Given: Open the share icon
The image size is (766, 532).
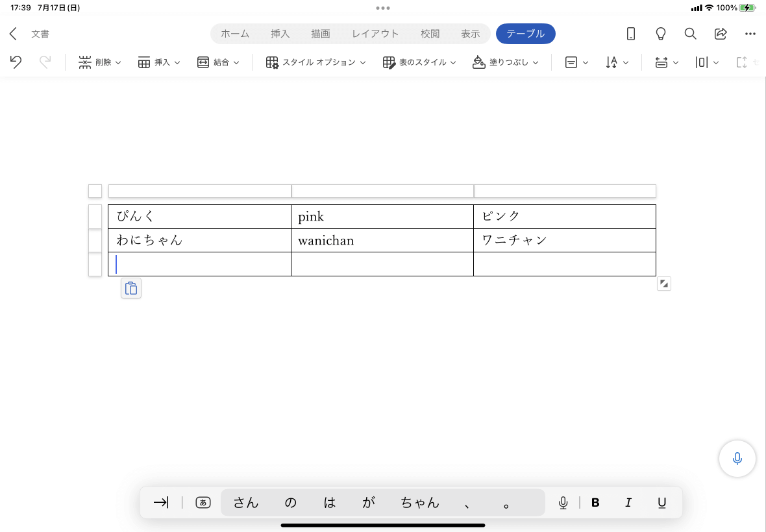Looking at the screenshot, I should coord(721,34).
